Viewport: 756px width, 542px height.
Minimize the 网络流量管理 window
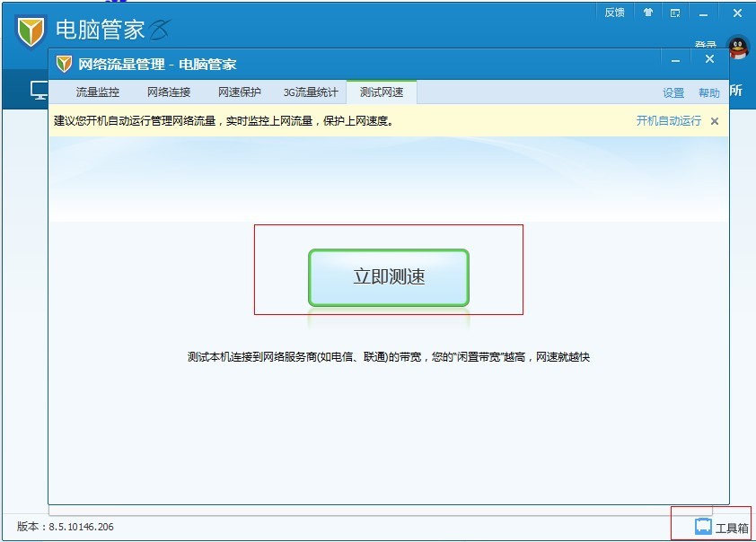point(675,60)
